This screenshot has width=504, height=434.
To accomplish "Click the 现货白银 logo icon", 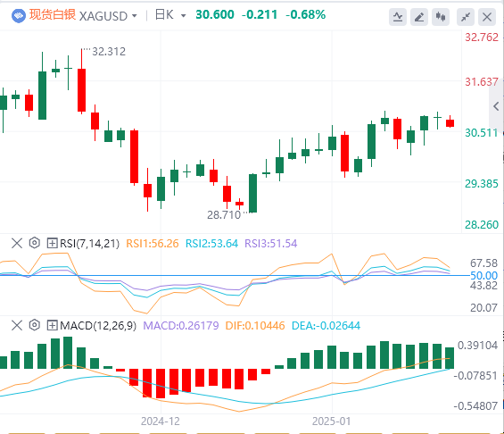I will pyautogui.click(x=19, y=15).
